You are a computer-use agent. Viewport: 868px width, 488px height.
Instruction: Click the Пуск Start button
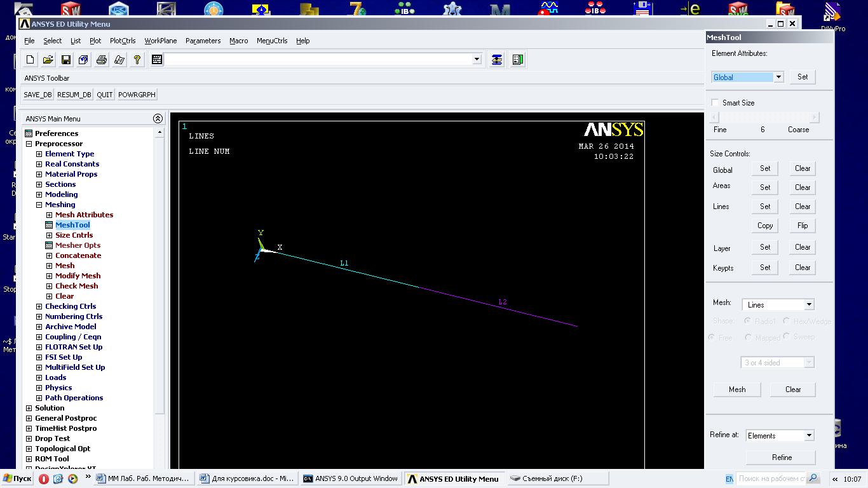pyautogui.click(x=17, y=478)
